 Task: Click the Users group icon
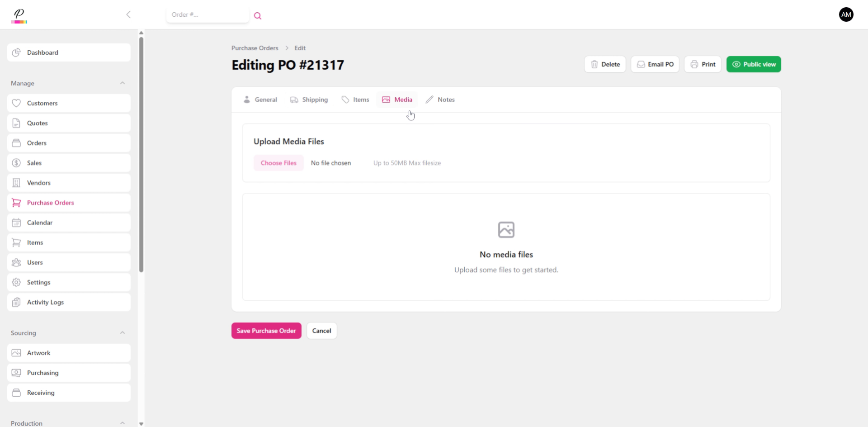pos(16,262)
